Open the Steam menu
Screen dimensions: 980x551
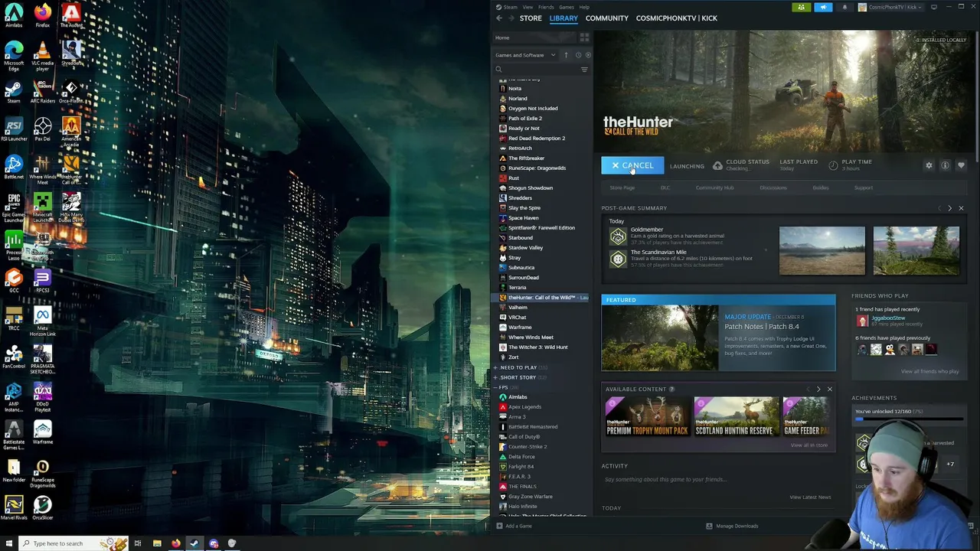coord(510,7)
